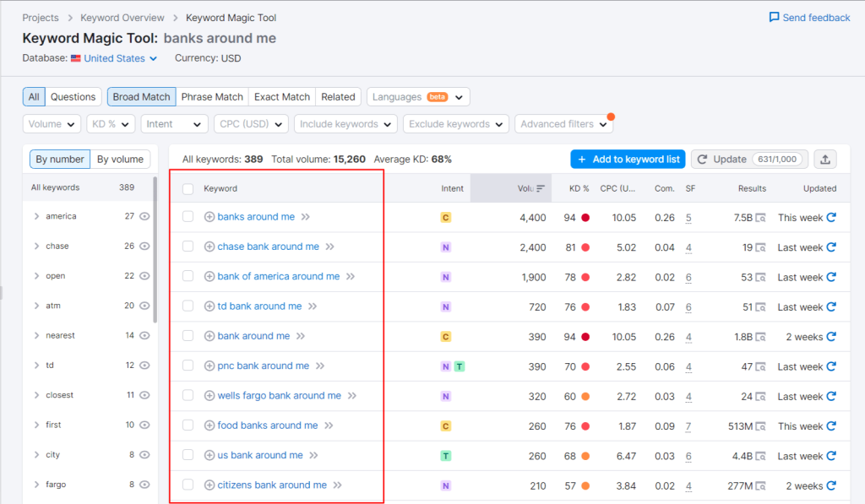Click Add to keyword list button
The width and height of the screenshot is (865, 504).
[628, 160]
